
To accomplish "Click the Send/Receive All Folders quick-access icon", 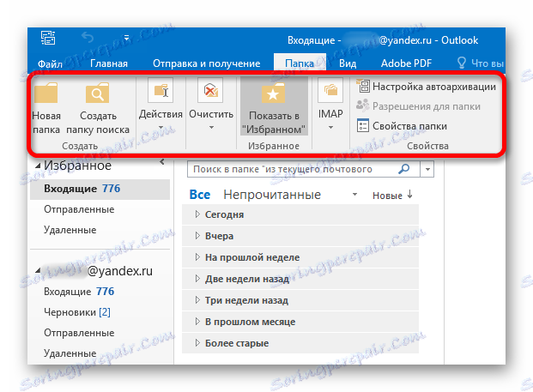I will tap(48, 38).
